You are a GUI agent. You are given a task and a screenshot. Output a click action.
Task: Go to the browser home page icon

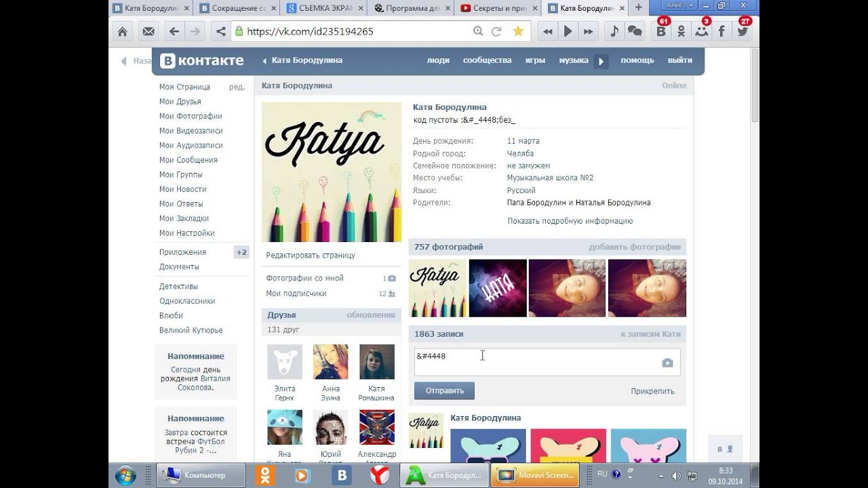click(x=122, y=31)
